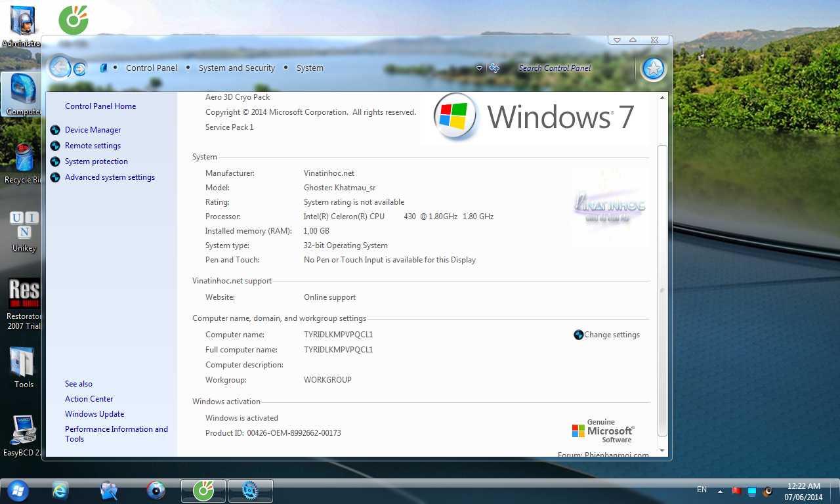Open System protection link
Screen dimensions: 840x504
click(x=96, y=161)
